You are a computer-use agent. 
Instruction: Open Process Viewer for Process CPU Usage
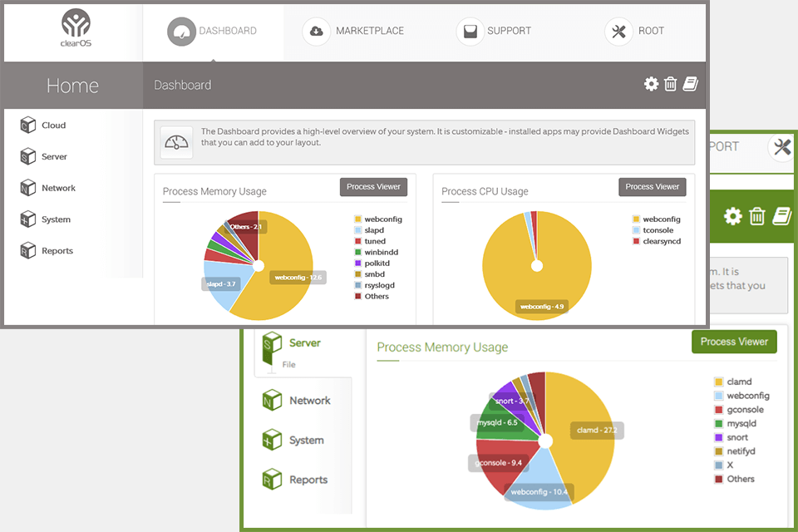652,187
